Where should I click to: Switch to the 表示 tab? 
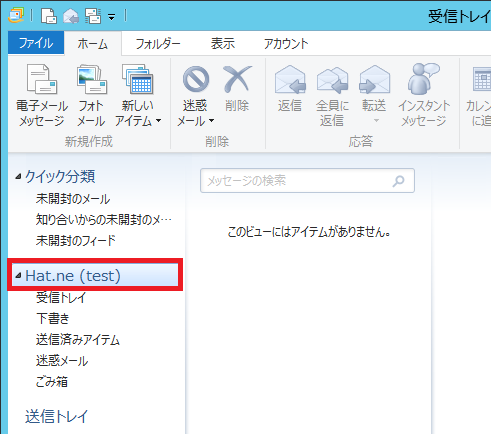(x=223, y=43)
